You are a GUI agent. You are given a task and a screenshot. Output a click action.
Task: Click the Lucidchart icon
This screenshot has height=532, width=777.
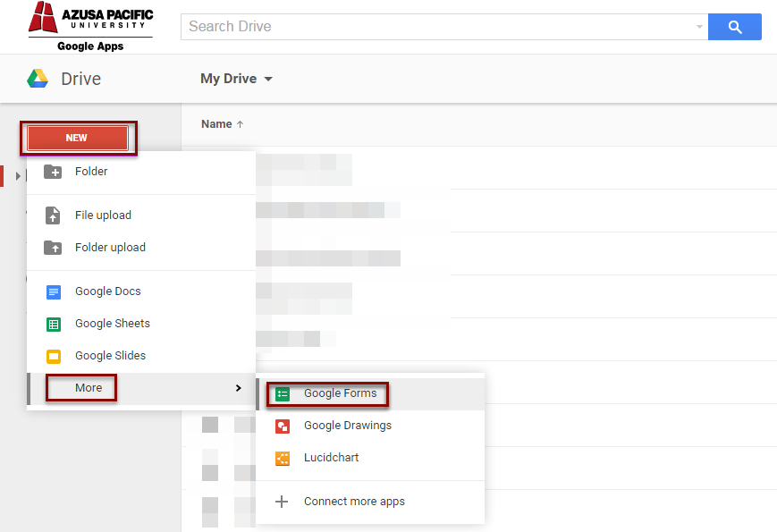[x=283, y=459]
